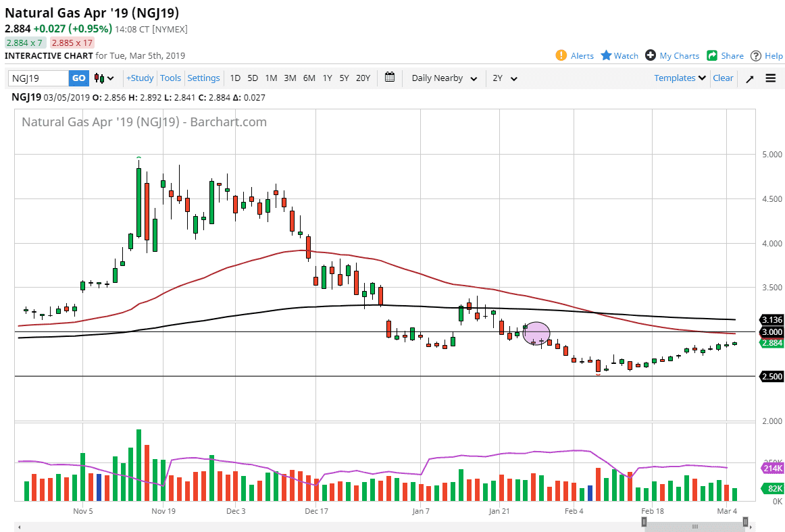Click the pop-out arrow chart icon
The image size is (785, 532).
point(749,78)
